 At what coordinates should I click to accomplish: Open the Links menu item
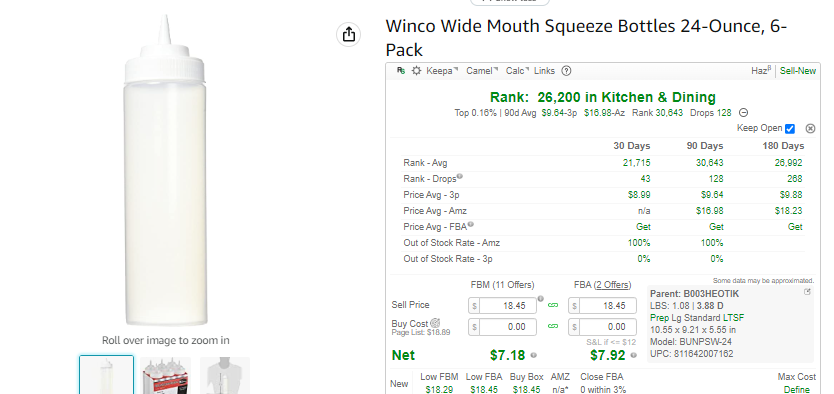point(544,71)
